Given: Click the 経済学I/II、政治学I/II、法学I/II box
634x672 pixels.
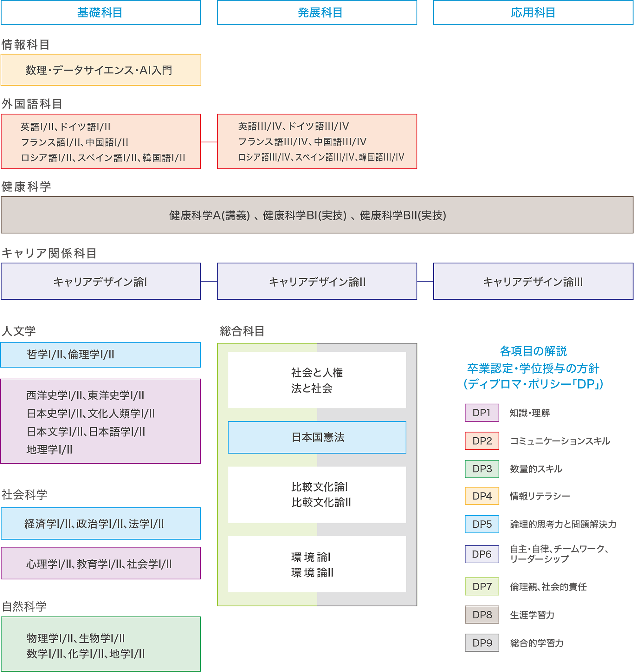Looking at the screenshot, I should point(101,524).
